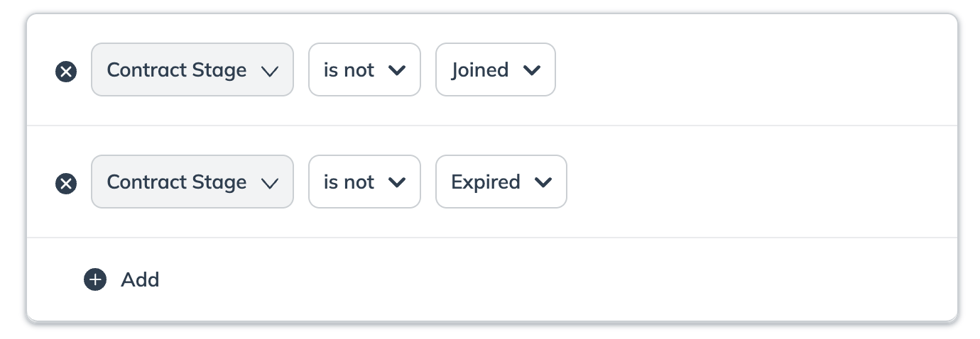
Task: Click the chevron next to Joined
Action: coord(531,70)
